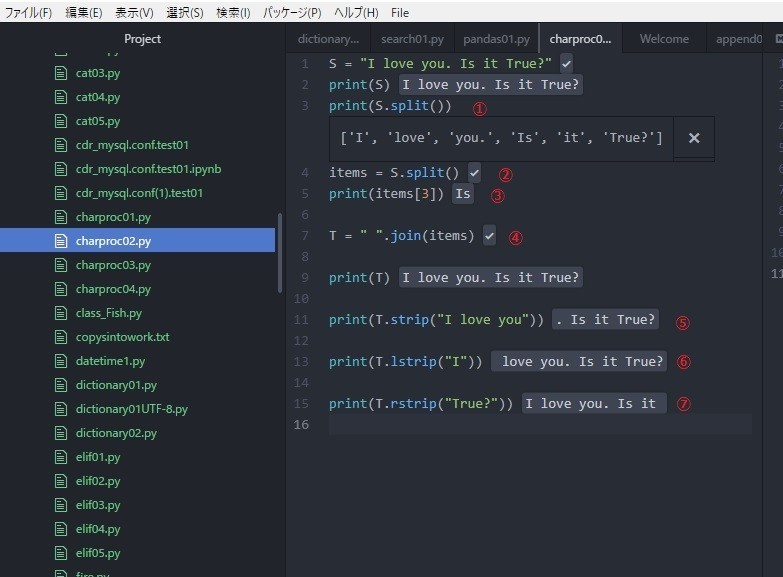The height and width of the screenshot is (577, 783).
Task: Open class_Fish.py from the project list
Action: pyautogui.click(x=109, y=313)
